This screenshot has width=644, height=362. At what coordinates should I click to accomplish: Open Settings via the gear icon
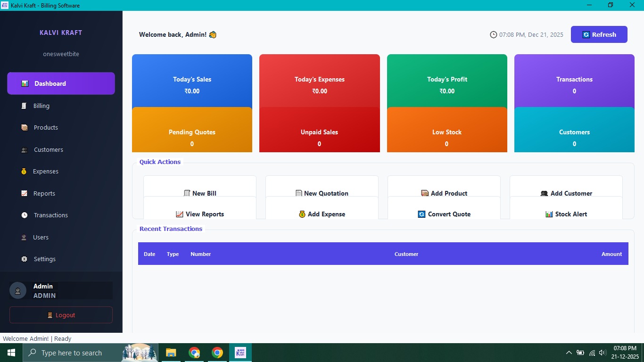pos(24,259)
